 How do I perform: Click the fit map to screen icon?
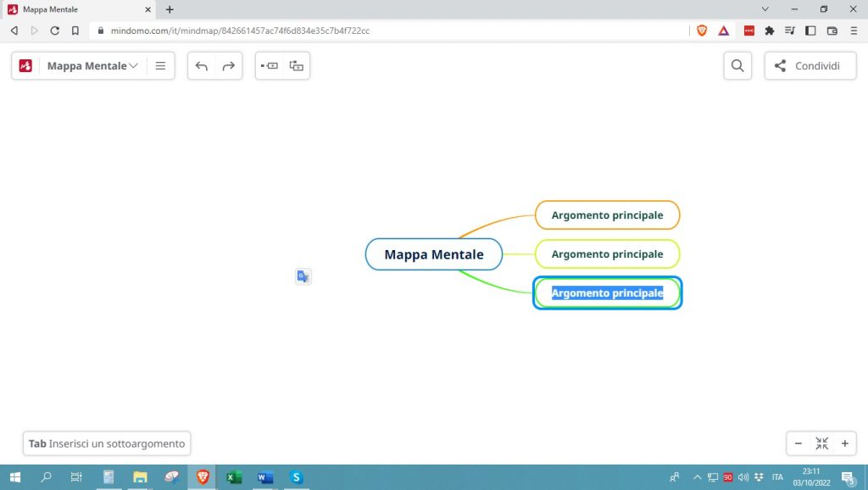[x=821, y=443]
